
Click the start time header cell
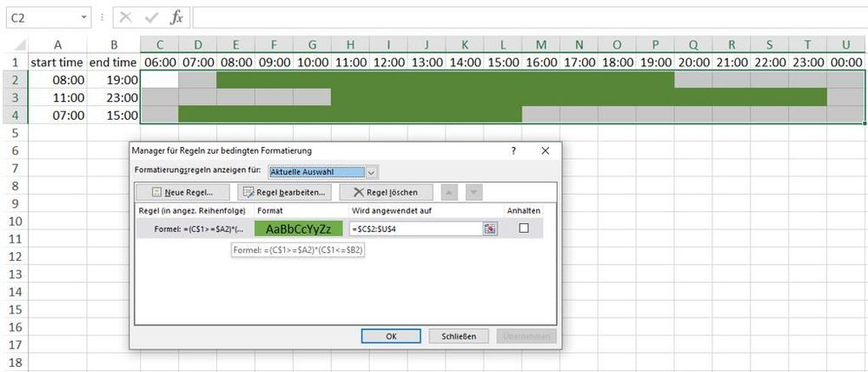[x=57, y=63]
